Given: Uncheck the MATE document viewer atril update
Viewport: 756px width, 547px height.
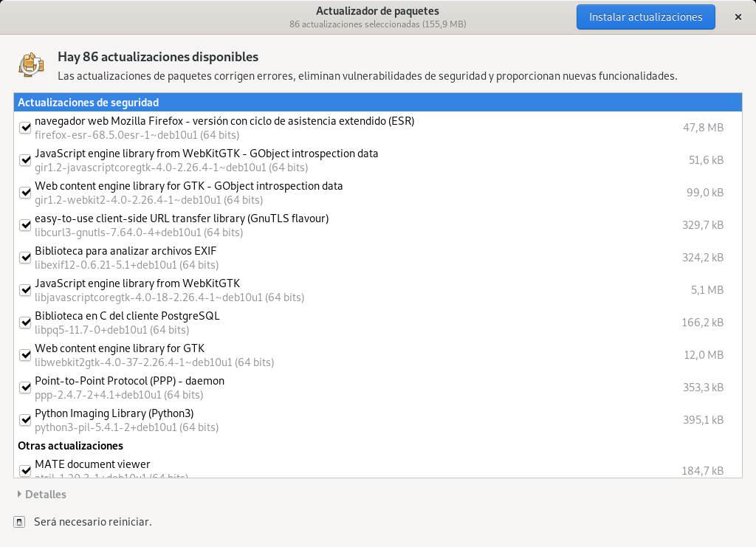Looking at the screenshot, I should coord(24,470).
